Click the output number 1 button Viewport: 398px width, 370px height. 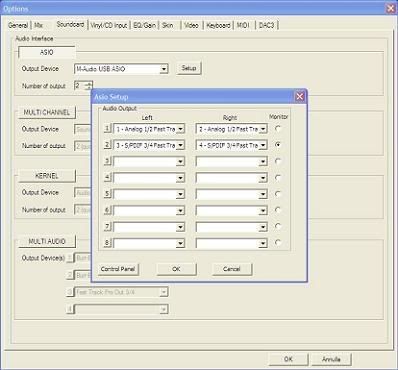(107, 128)
